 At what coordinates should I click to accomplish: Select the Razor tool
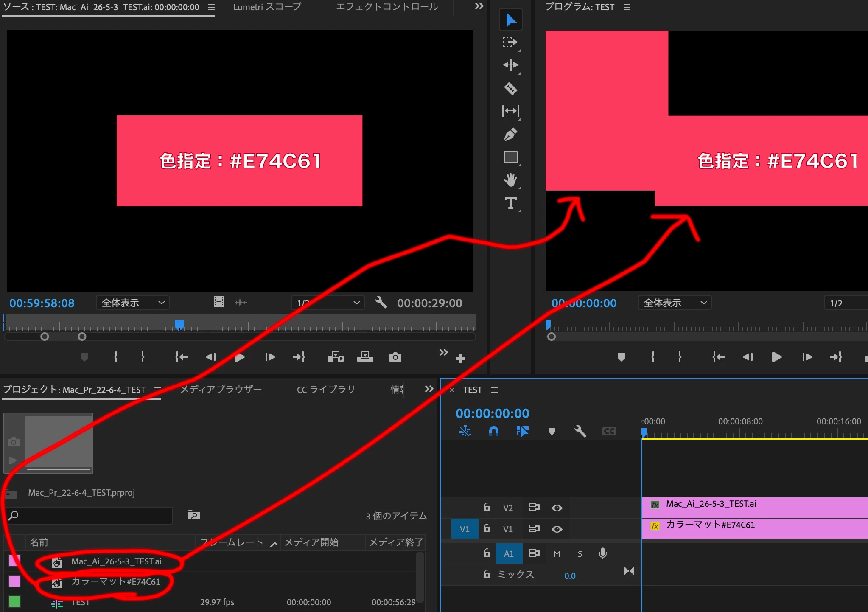coord(510,88)
